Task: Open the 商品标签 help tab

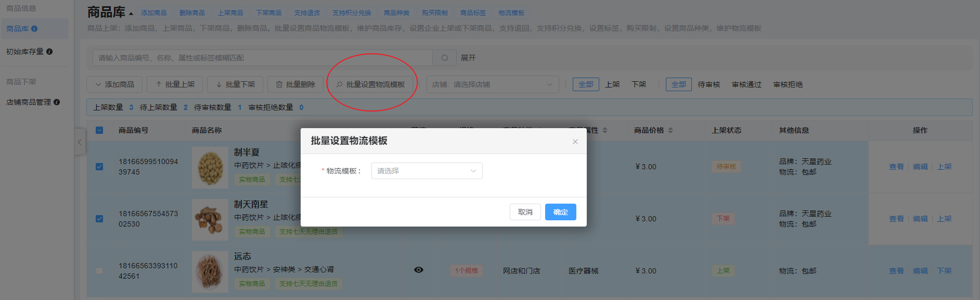Action: (473, 13)
